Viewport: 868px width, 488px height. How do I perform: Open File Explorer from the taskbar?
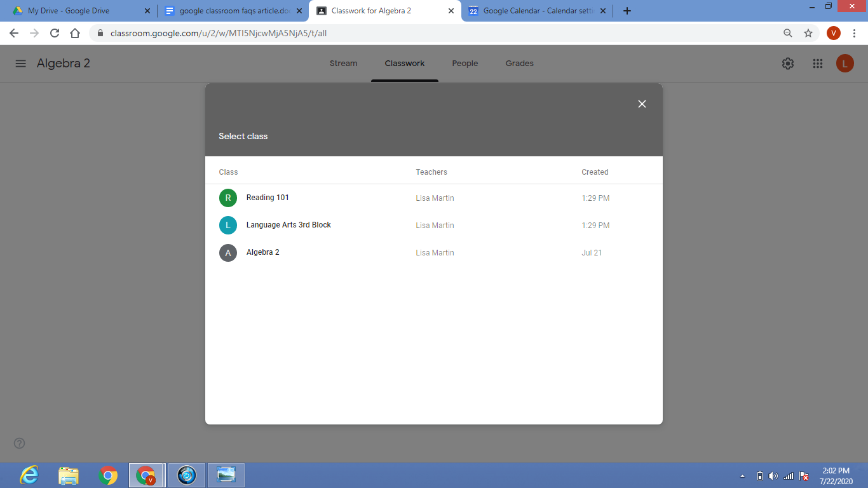coord(69,475)
